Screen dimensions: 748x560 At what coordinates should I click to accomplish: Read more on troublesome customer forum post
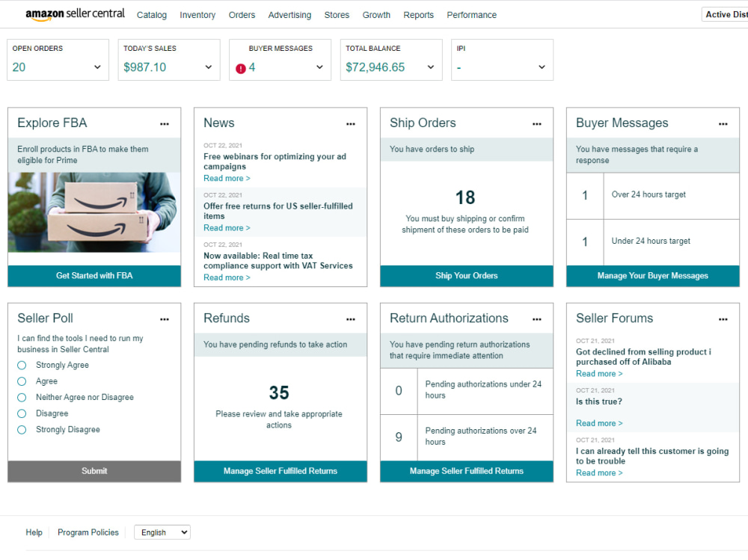[599, 473]
